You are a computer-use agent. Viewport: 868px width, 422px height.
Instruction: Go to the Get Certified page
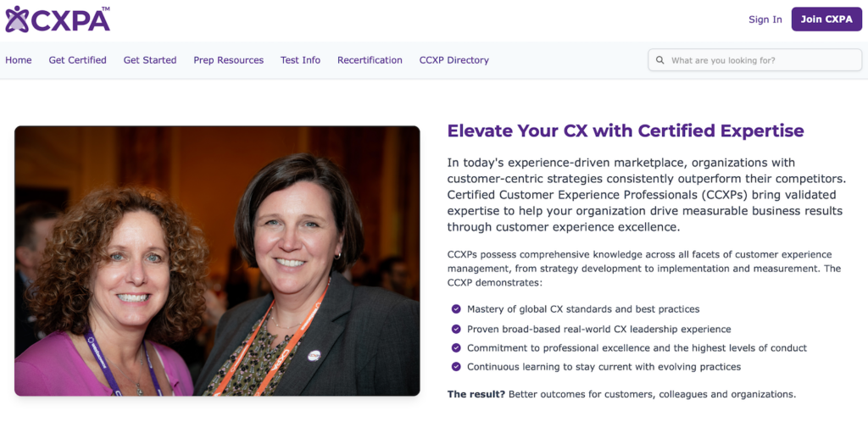pos(78,60)
